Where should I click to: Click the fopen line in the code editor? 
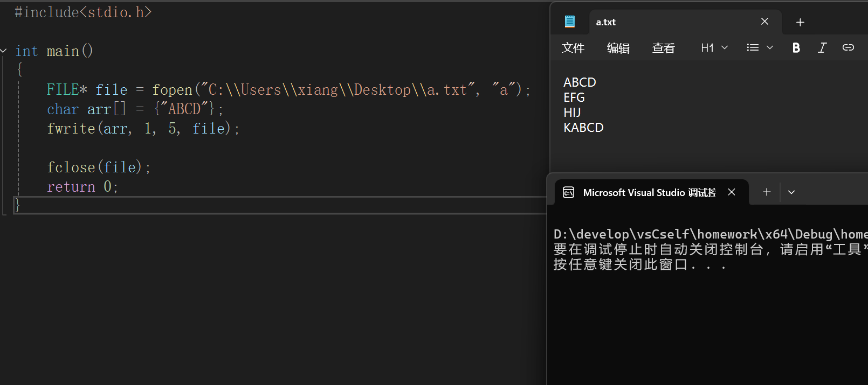[x=288, y=89]
